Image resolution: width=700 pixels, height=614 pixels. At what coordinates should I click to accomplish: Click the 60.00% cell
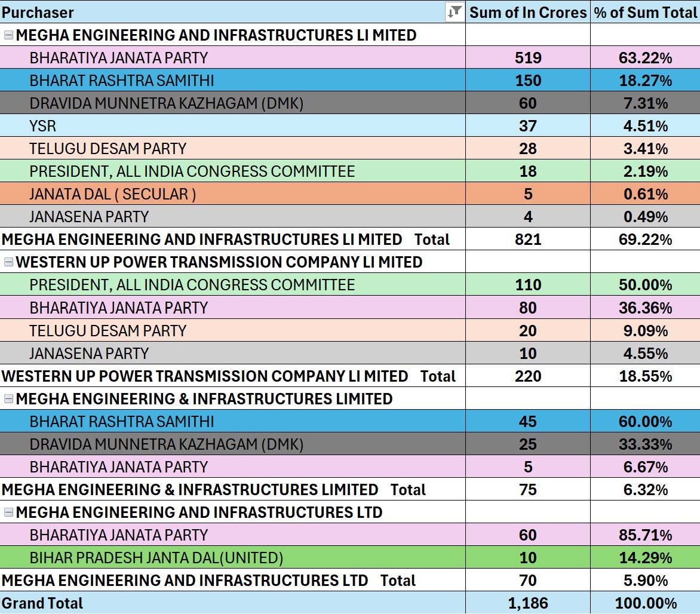tap(645, 421)
